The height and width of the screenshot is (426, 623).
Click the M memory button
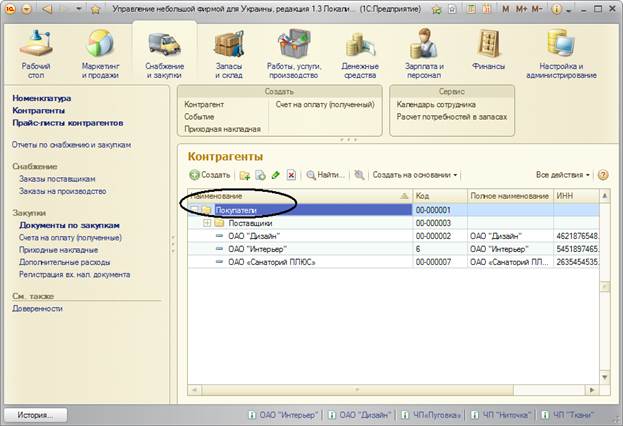coord(505,9)
